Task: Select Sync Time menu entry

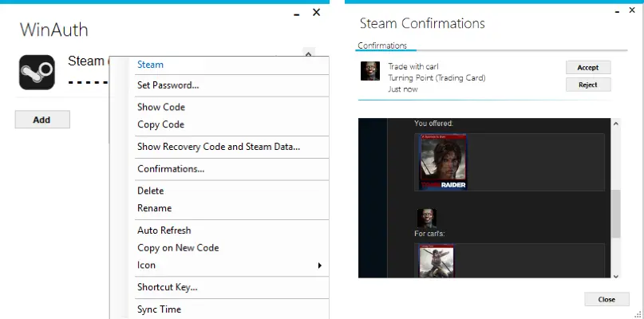Action: (x=159, y=309)
